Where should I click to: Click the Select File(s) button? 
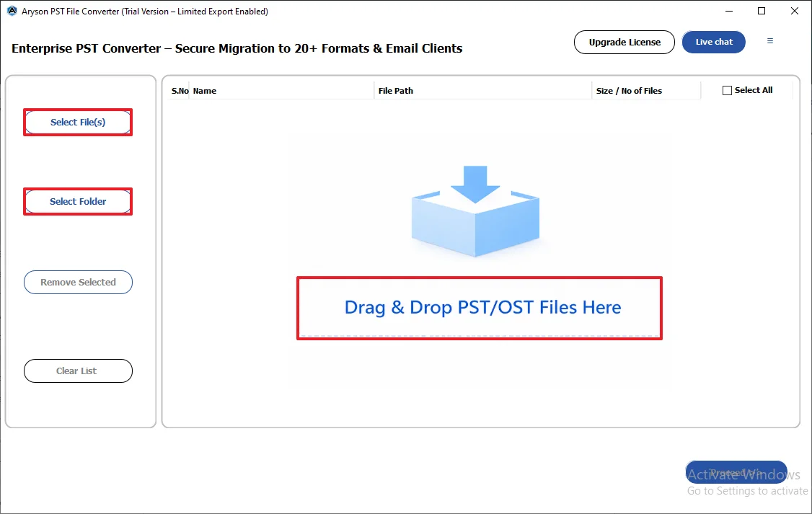click(x=78, y=122)
